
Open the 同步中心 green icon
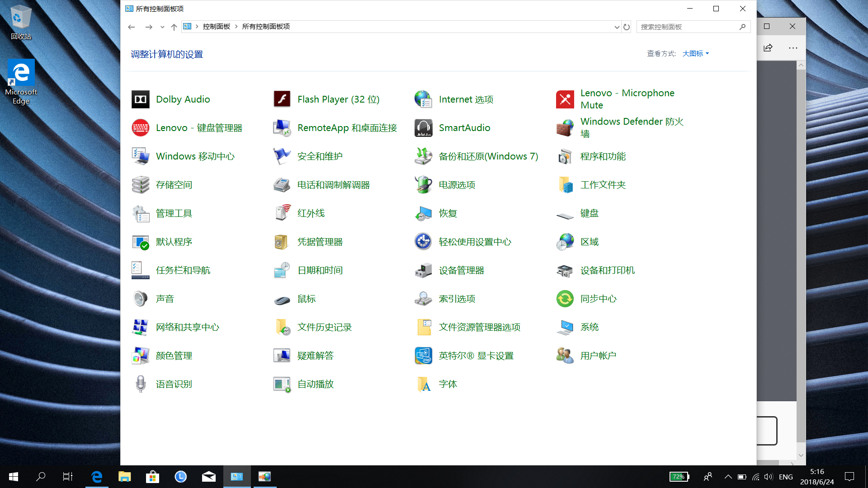tap(565, 299)
